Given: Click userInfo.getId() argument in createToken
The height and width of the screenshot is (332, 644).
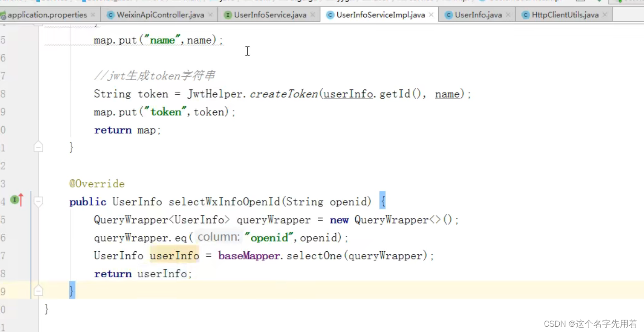Looking at the screenshot, I should click(373, 94).
